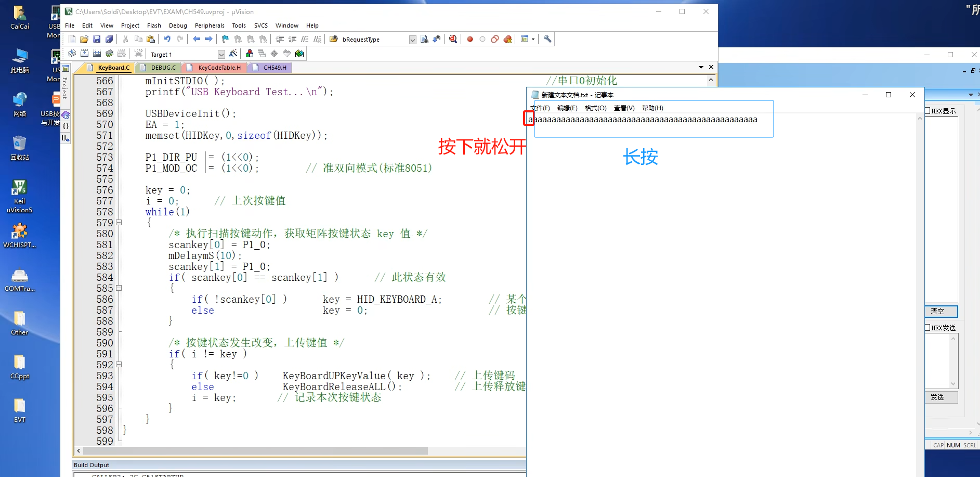Click the editor horizontal scrollbar thumb

click(x=255, y=450)
